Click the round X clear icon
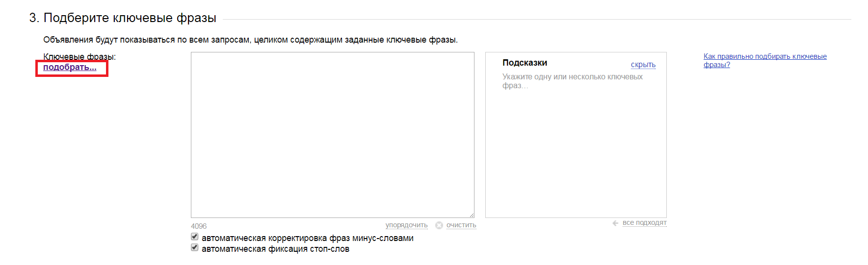868x265 pixels. tap(439, 225)
